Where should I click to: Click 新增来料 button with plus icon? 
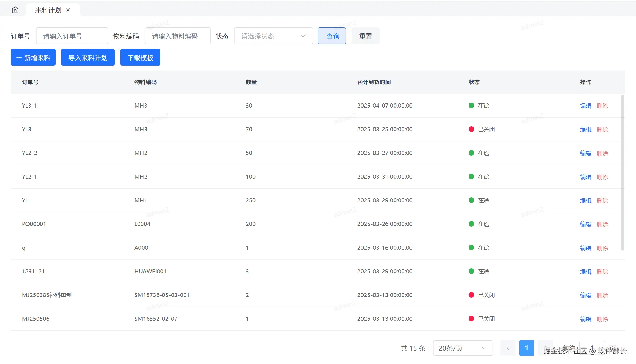click(x=33, y=58)
